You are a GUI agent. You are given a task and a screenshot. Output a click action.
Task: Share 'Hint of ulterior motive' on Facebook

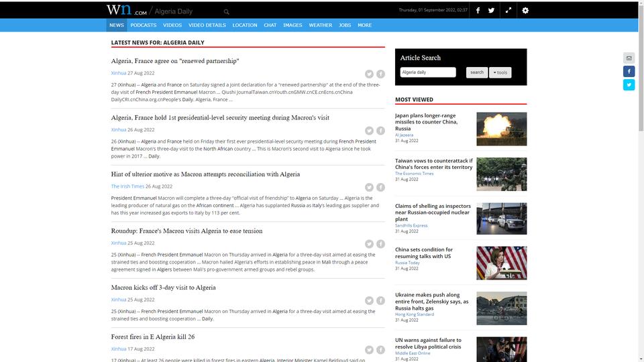pyautogui.click(x=381, y=187)
